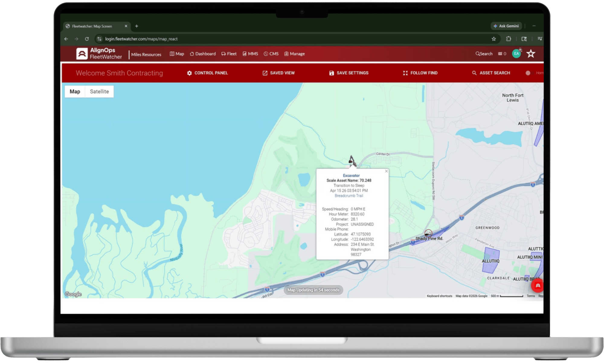604x364 pixels.
Task: Click Ask Gemini button
Action: [x=506, y=26]
